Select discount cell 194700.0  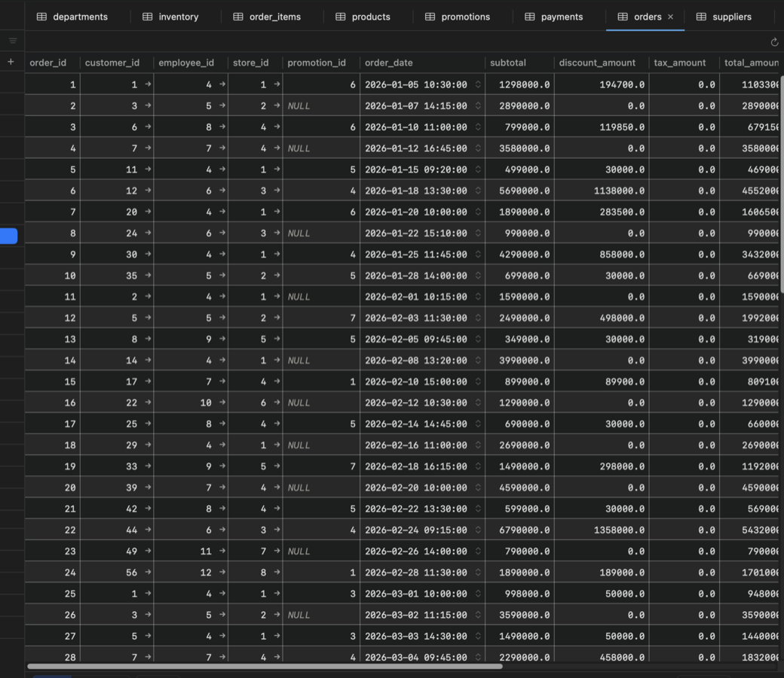coord(602,84)
